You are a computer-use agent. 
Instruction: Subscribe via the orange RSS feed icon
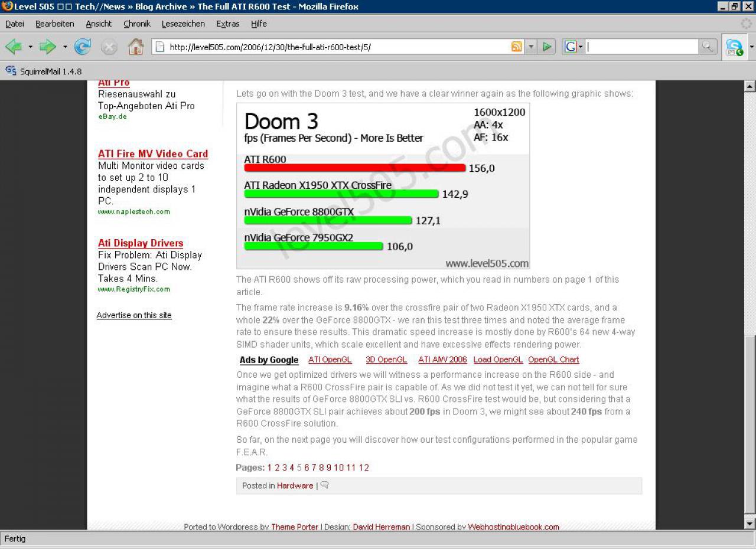click(516, 47)
